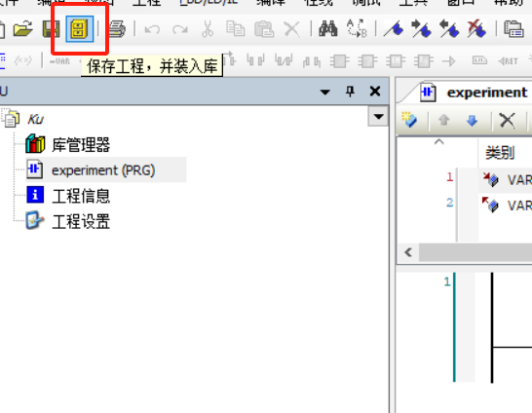Switch to the experiment editor tab
Screen dimensions: 532x413
pyautogui.click(x=475, y=93)
